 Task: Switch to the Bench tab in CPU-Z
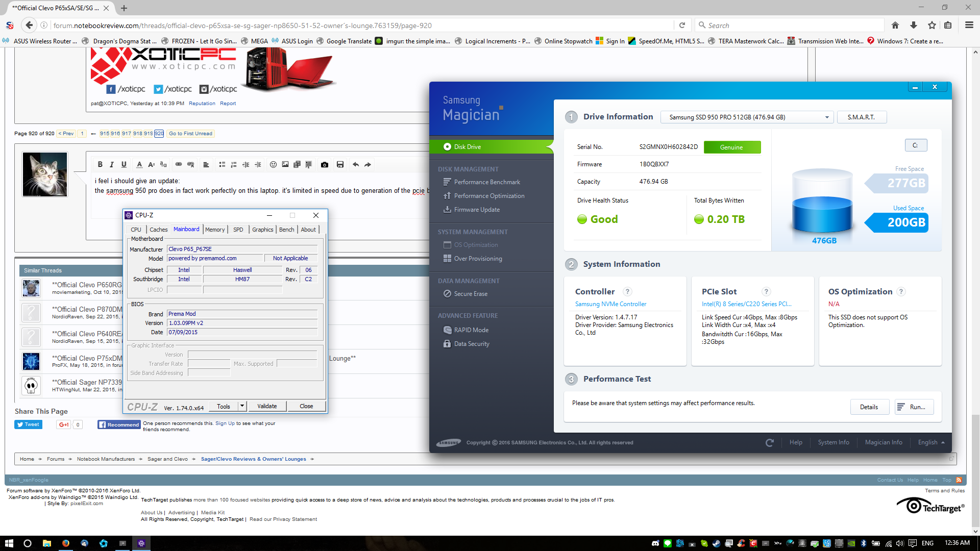[x=287, y=230]
